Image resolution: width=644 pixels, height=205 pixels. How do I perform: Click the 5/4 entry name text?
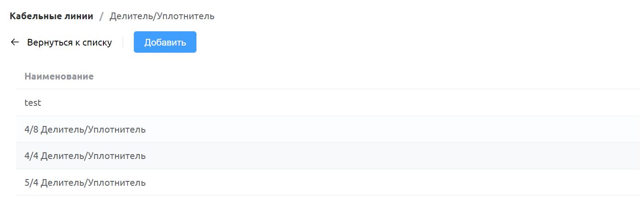pyautogui.click(x=85, y=183)
